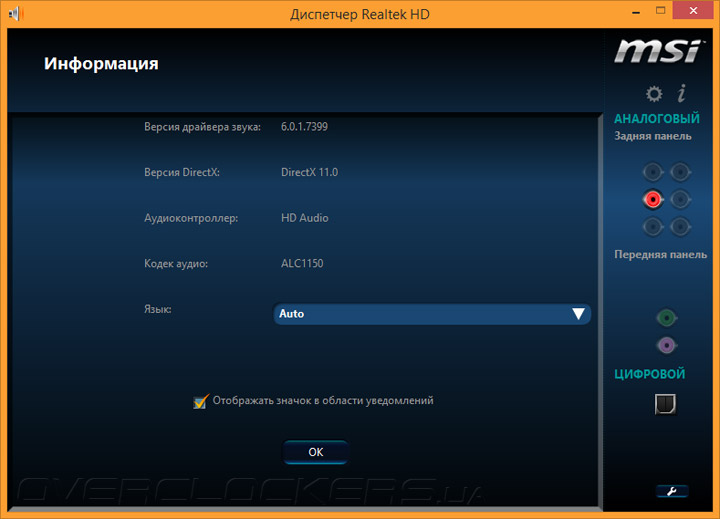Select the digital optical output icon
Image resolution: width=720 pixels, height=519 pixels.
click(x=665, y=404)
